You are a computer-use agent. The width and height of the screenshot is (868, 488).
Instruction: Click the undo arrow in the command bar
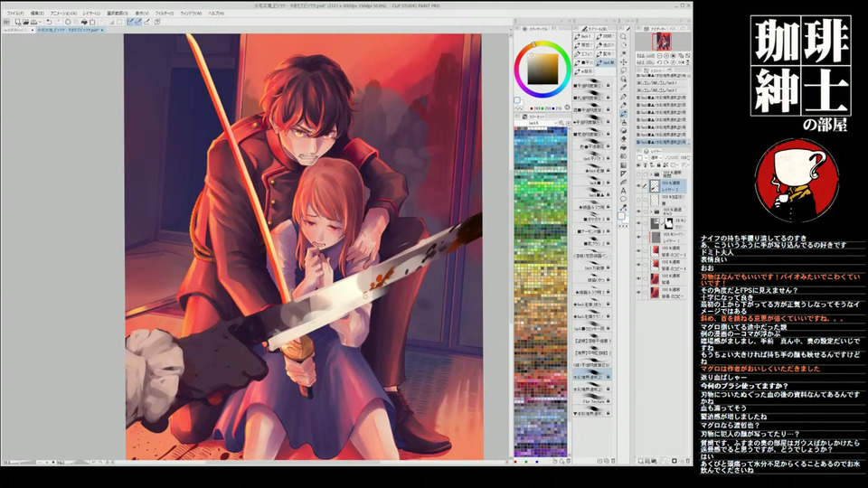pyautogui.click(x=49, y=22)
